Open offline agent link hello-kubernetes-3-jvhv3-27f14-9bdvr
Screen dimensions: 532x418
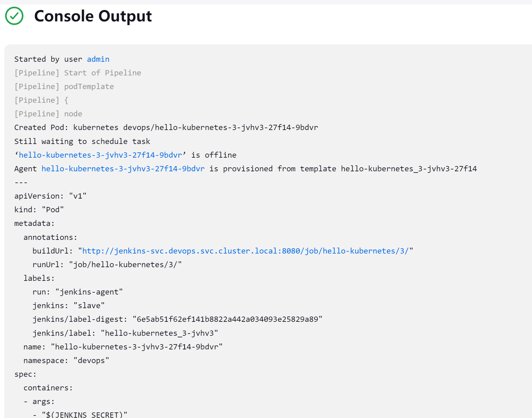pos(101,155)
